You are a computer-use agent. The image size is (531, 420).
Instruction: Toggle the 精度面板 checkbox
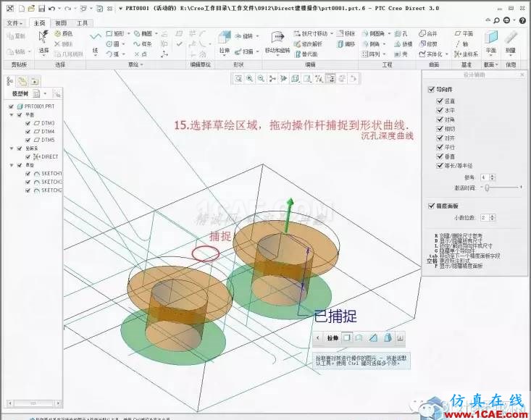tap(431, 206)
